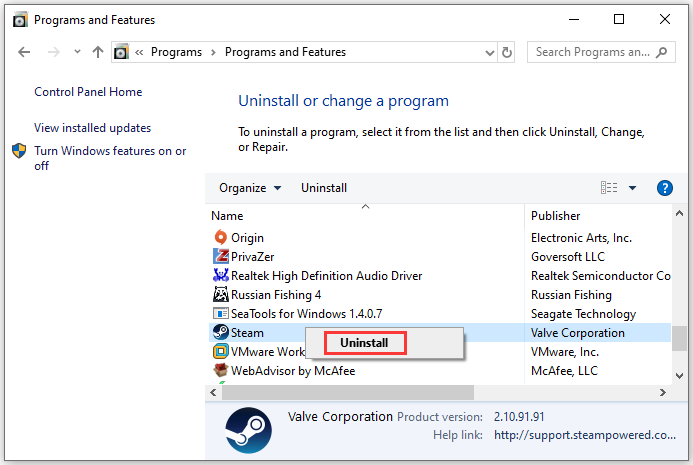
Task: Click Programs and Features breadcrumb
Action: click(286, 52)
